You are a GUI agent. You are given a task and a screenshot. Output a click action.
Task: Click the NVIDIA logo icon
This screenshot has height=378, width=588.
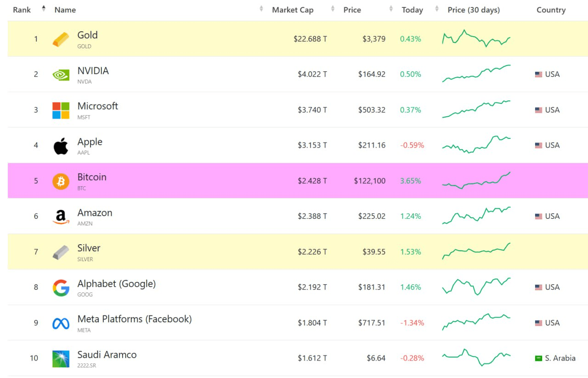pos(61,74)
